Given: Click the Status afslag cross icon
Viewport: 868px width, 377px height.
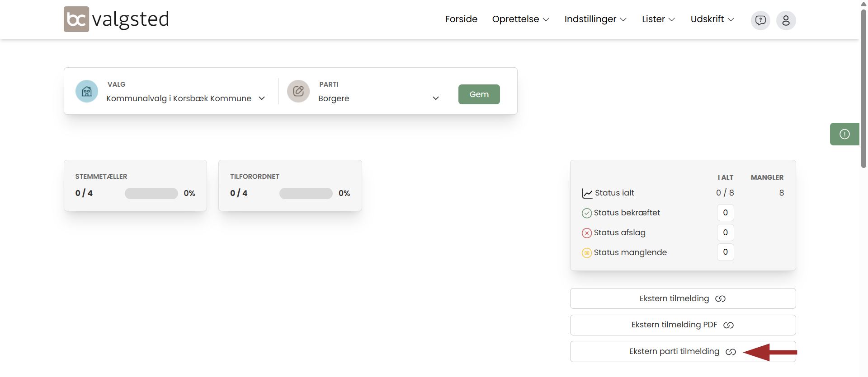Looking at the screenshot, I should [x=586, y=233].
